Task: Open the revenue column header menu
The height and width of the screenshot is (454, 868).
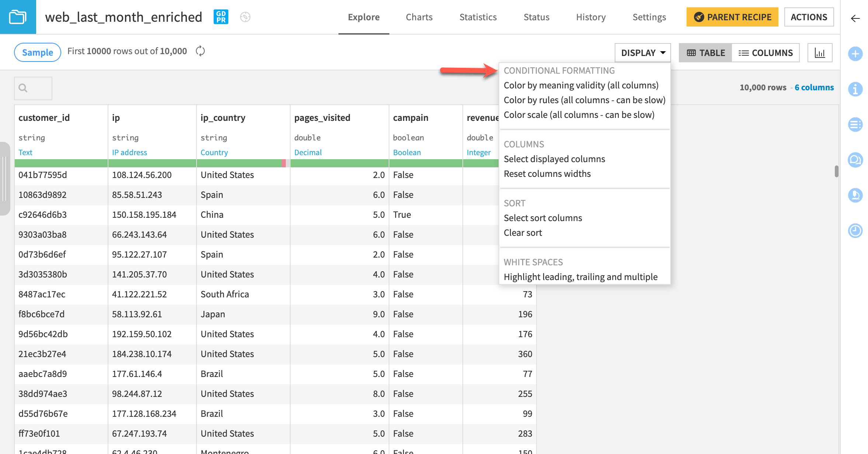Action: pyautogui.click(x=483, y=118)
